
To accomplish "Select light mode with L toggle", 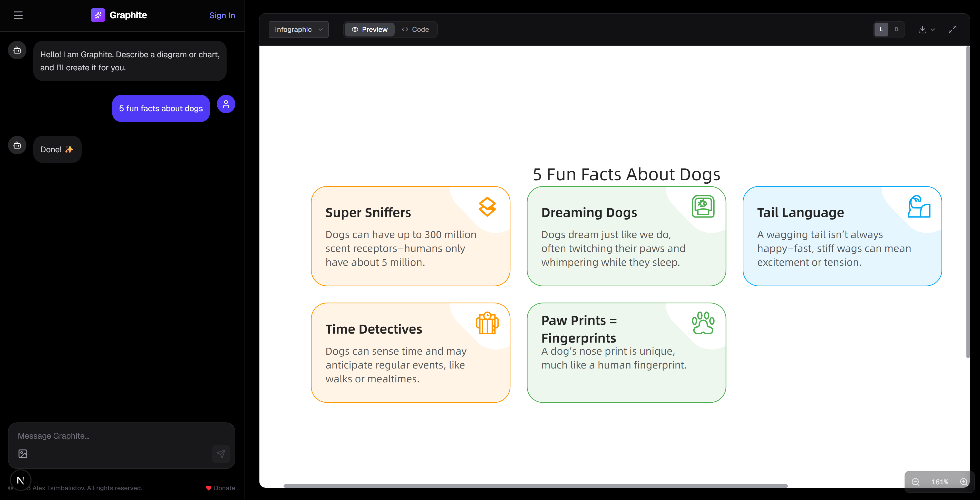I will pyautogui.click(x=881, y=29).
